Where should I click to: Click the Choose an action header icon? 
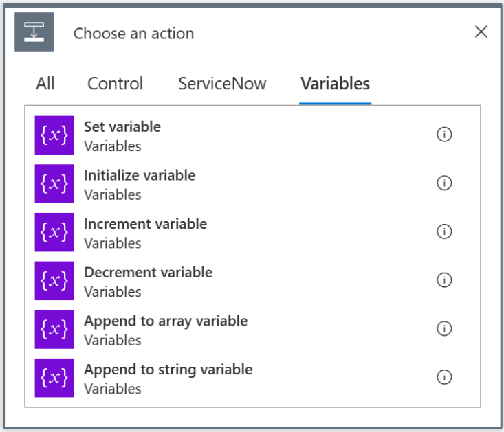click(34, 32)
